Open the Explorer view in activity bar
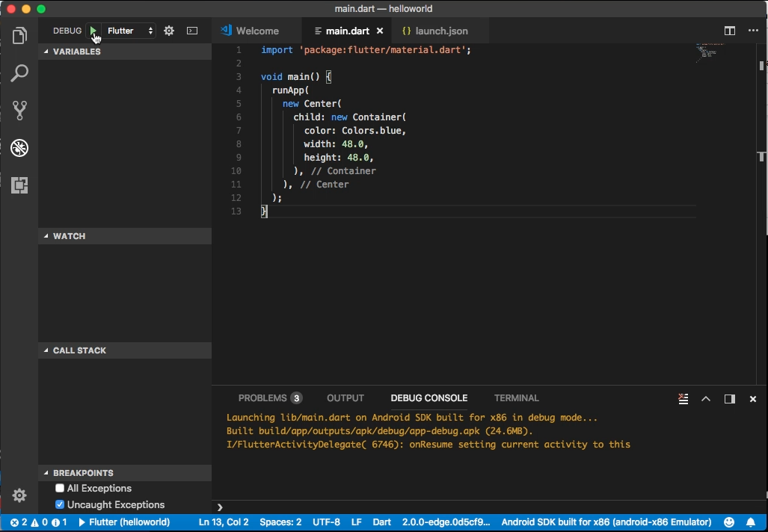Viewport: 768px width, 532px height. coord(19,35)
